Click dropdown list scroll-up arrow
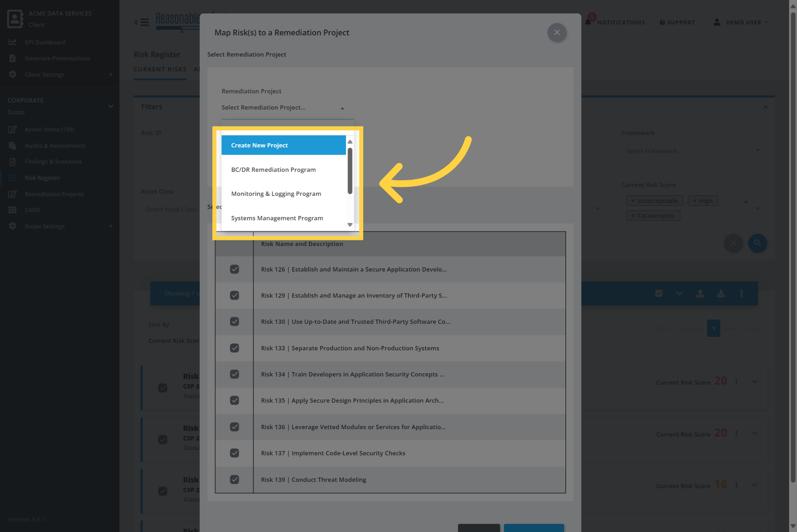Screen dimensions: 797x532 [x=350, y=141]
